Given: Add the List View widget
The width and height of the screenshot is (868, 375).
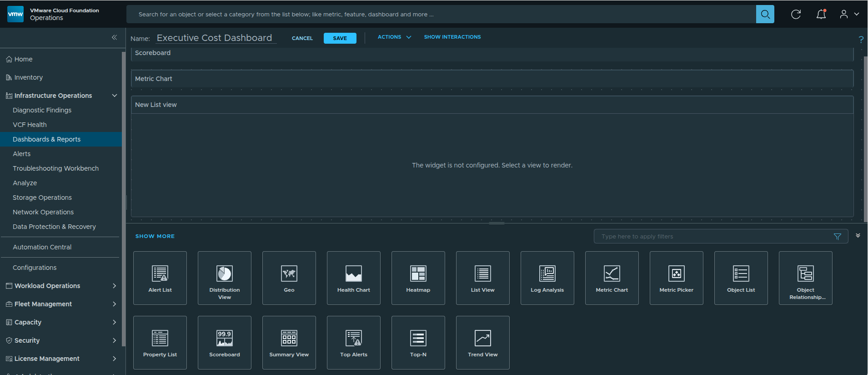Looking at the screenshot, I should tap(483, 278).
